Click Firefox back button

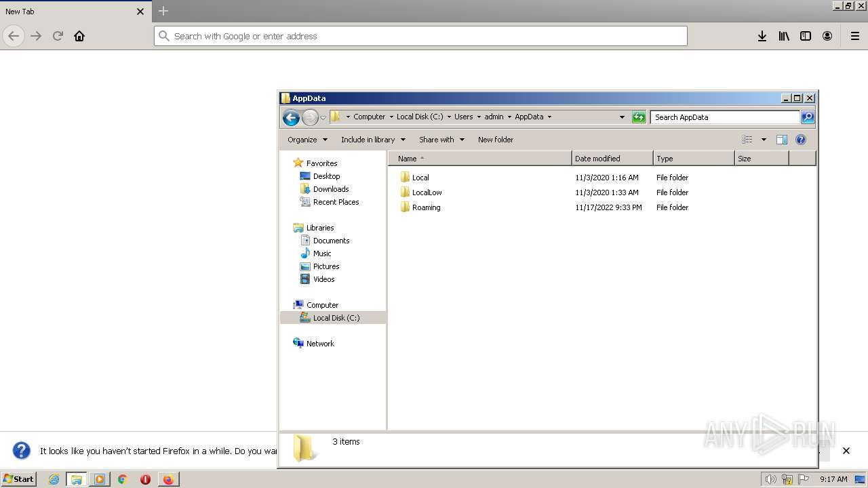pyautogui.click(x=14, y=36)
